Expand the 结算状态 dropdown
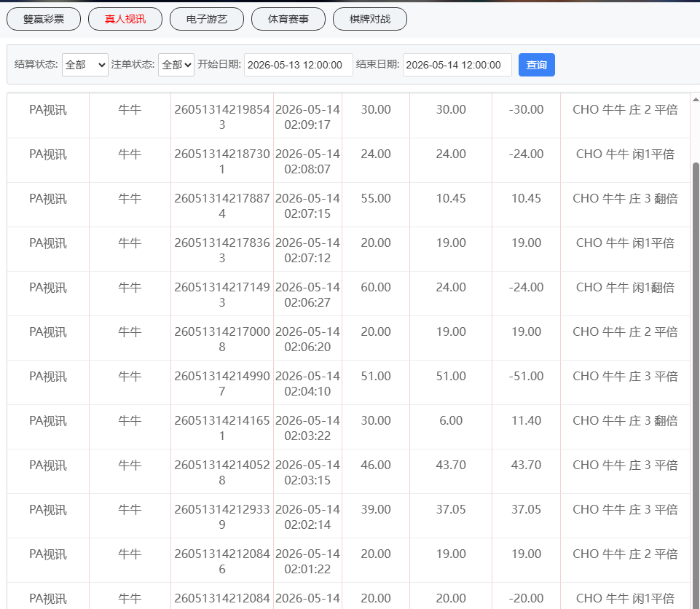Screen dimensions: 700x609 [84, 65]
